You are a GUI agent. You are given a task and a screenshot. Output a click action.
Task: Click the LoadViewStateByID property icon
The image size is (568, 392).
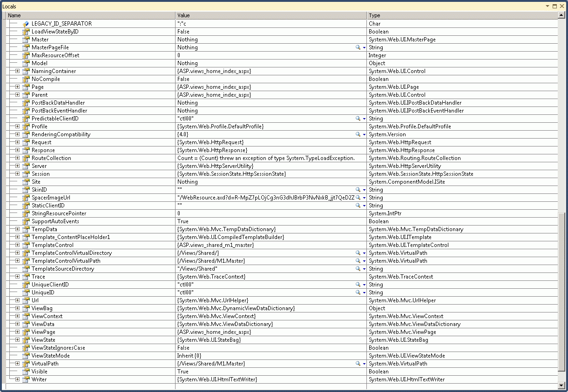pos(26,32)
